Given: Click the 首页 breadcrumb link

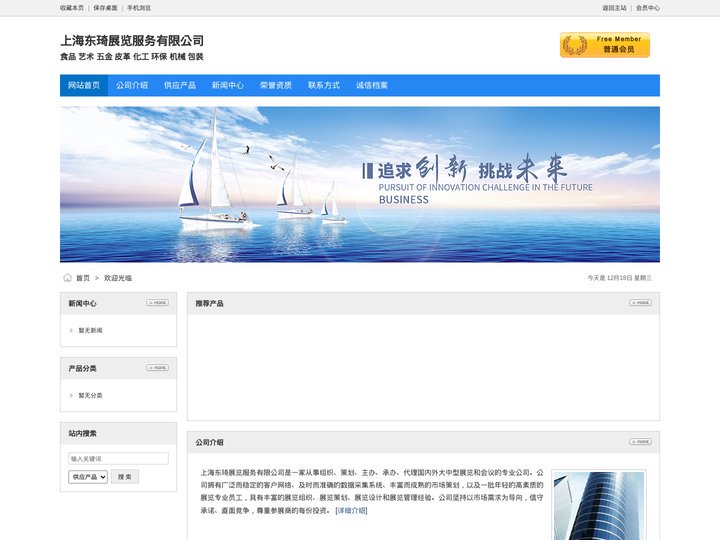Looking at the screenshot, I should pos(83,278).
